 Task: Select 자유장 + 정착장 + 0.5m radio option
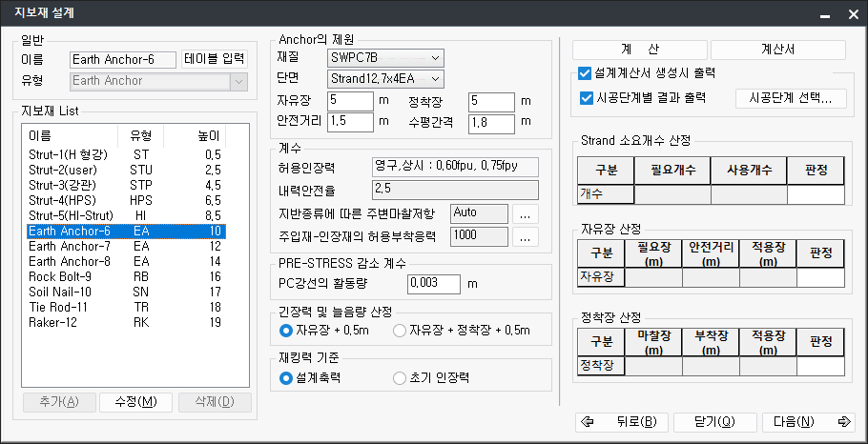tap(400, 331)
